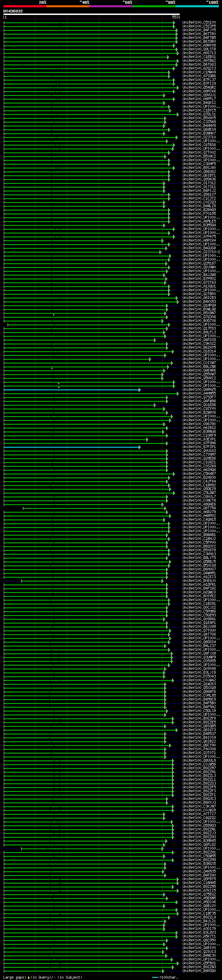Click the UniRef100_Q7SDF7 entry
222x980 pixels.
[x=199, y=397]
